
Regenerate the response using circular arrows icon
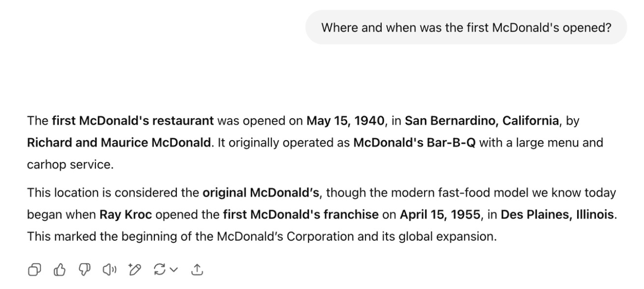tap(159, 270)
